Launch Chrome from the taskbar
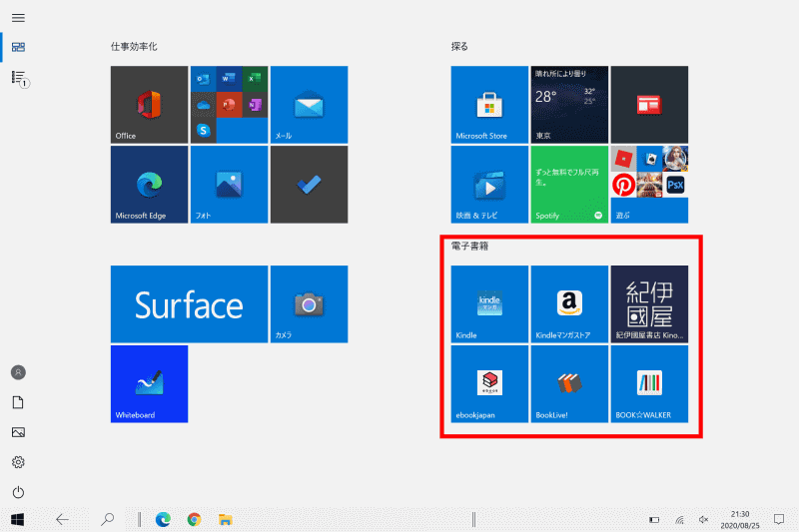 tap(194, 520)
